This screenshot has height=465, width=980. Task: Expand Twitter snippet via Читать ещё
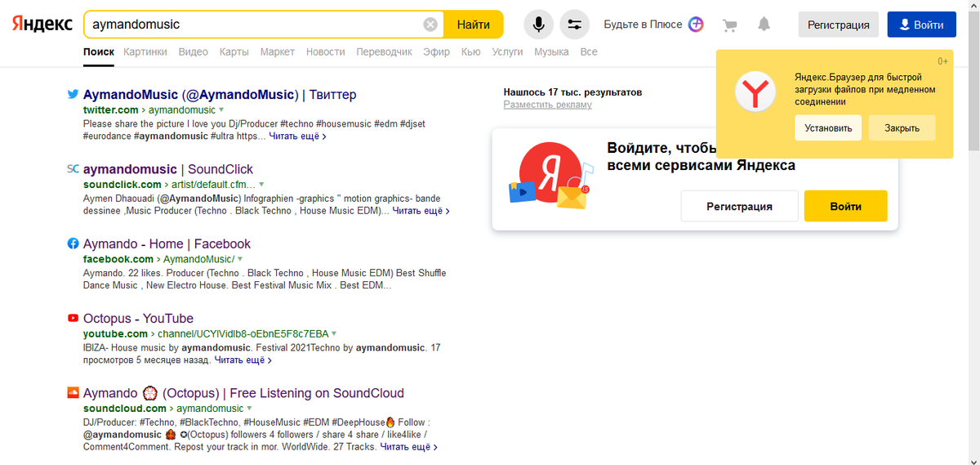coord(297,136)
